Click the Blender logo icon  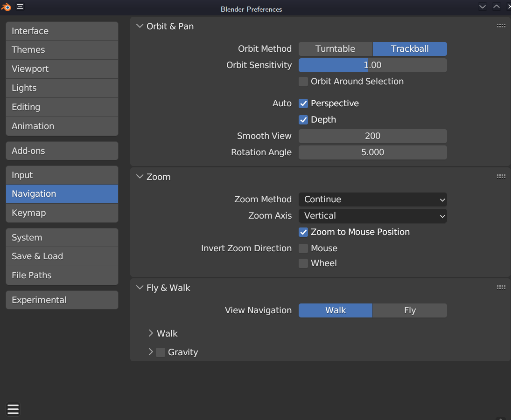pyautogui.click(x=6, y=7)
